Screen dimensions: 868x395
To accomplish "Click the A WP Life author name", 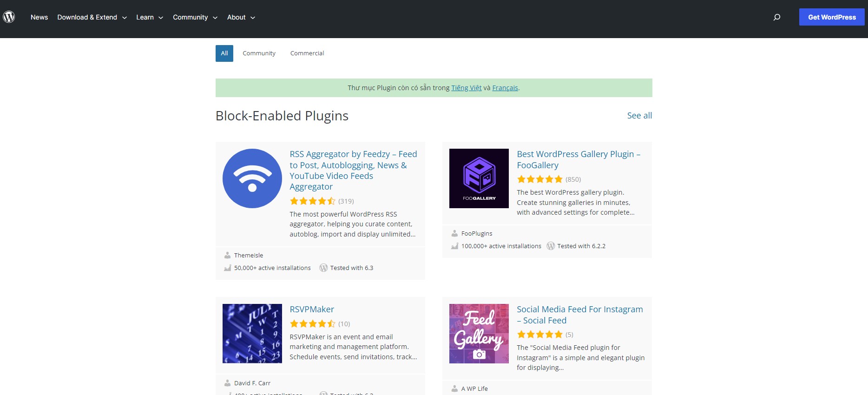I will (x=474, y=388).
